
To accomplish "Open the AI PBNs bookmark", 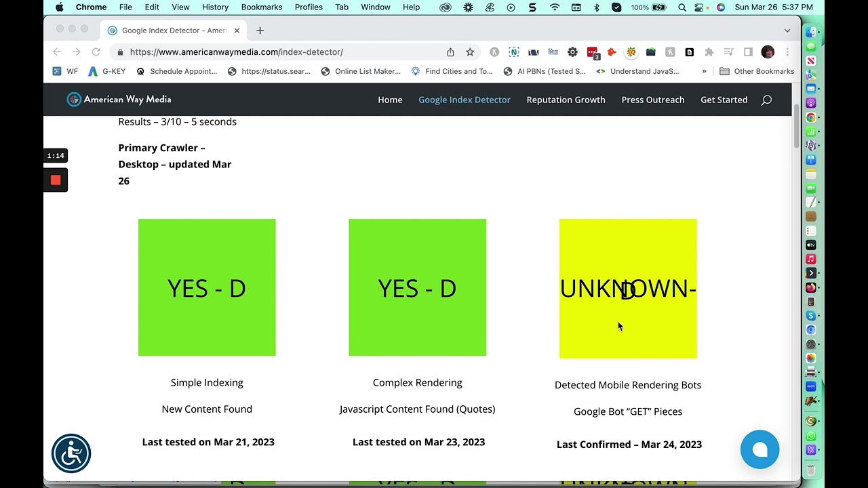I will click(x=545, y=71).
